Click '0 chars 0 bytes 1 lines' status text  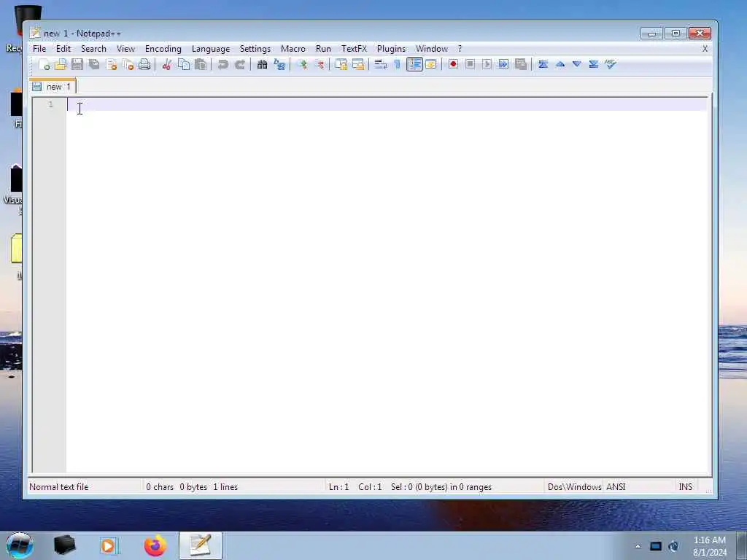click(x=192, y=486)
